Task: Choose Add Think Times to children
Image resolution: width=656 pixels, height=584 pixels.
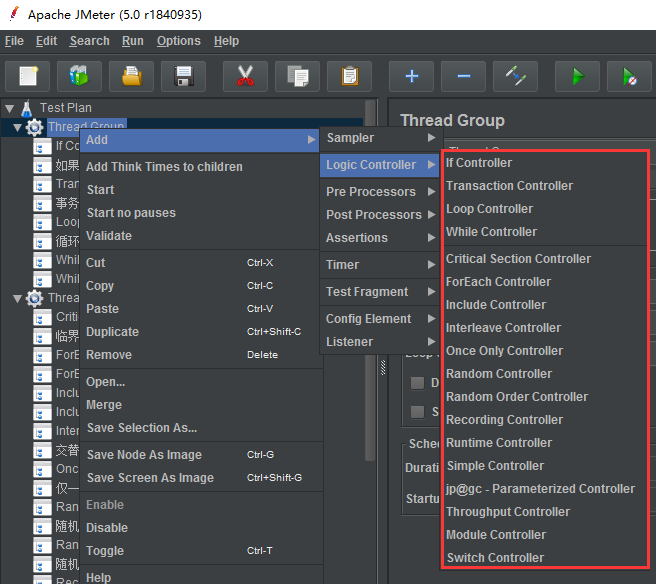Action: 200,167
